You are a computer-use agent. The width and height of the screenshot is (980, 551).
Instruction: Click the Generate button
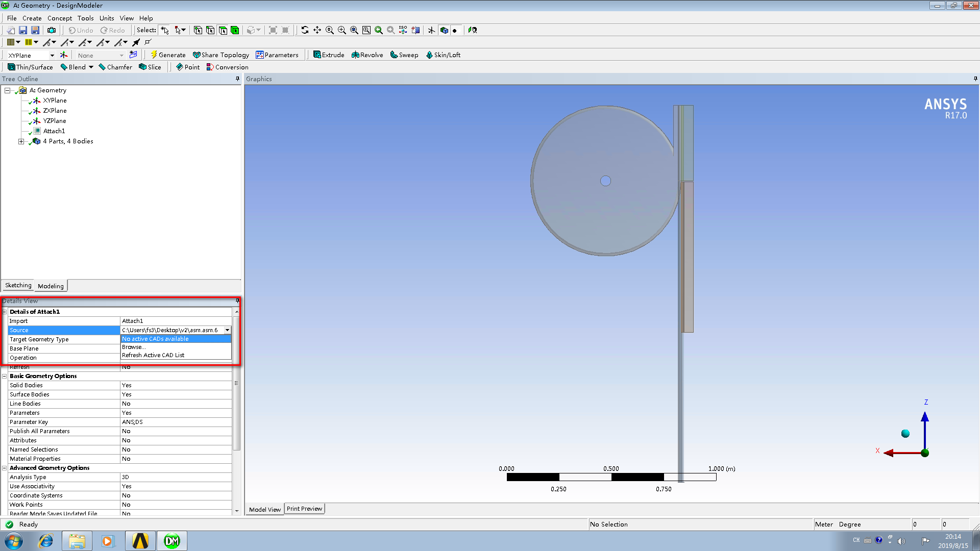click(168, 55)
